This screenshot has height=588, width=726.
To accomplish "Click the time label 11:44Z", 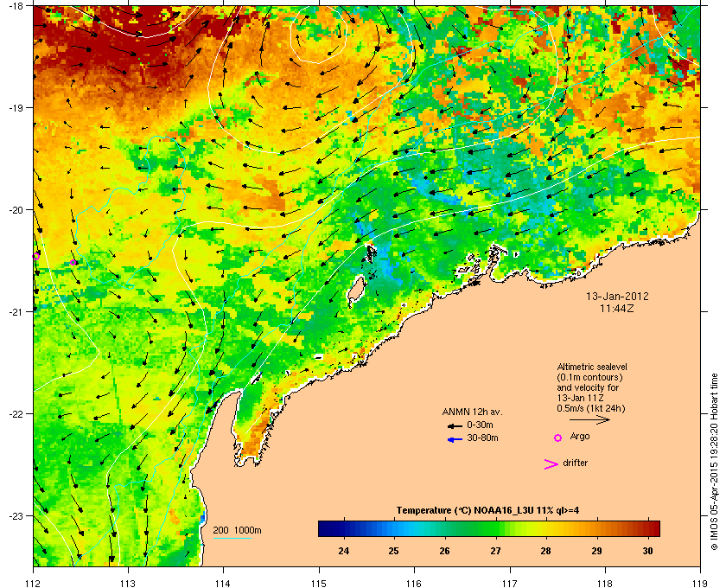I will (617, 308).
